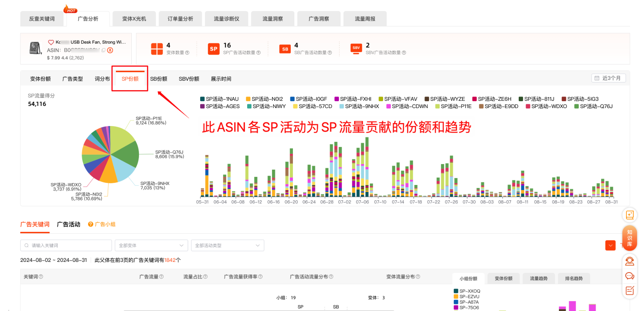The image size is (644, 311).
Task: Switch to 排名趋势 mini chart tab
Action: 574,279
